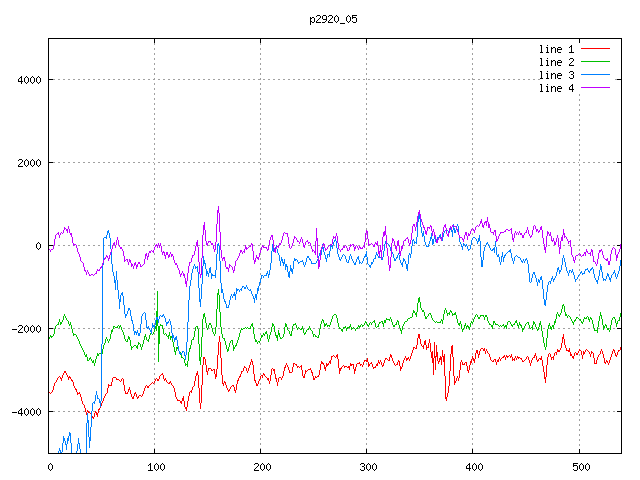Select the 'line 1' legend label

tap(556, 49)
